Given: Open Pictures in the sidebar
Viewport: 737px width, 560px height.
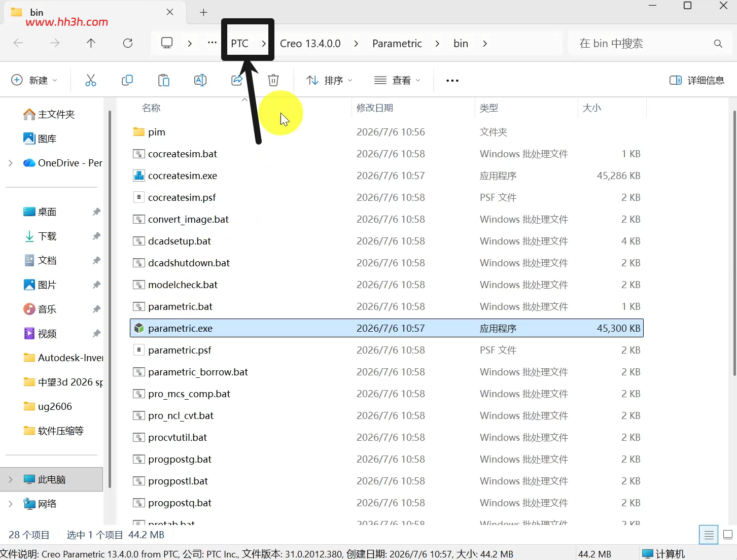Looking at the screenshot, I should [x=40, y=285].
